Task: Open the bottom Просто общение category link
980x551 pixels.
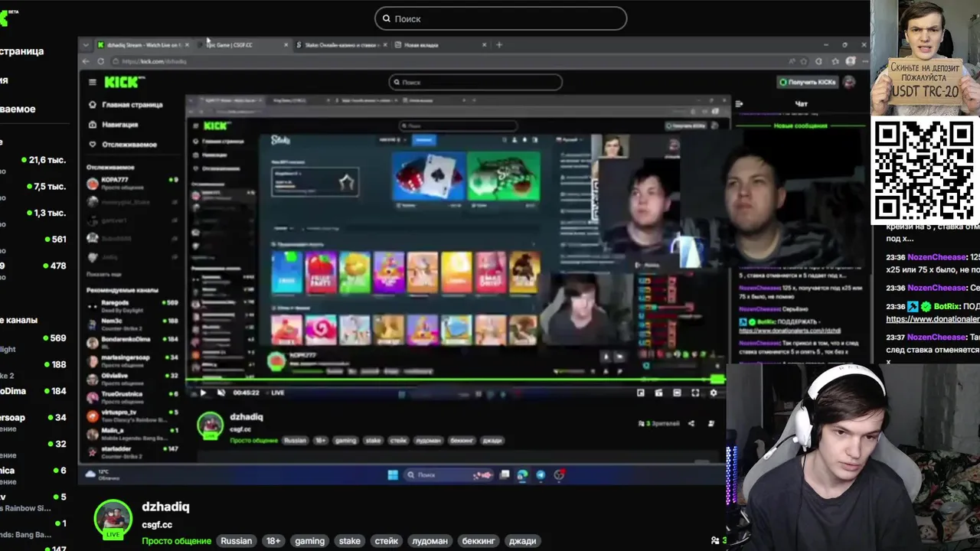Action: 176,541
